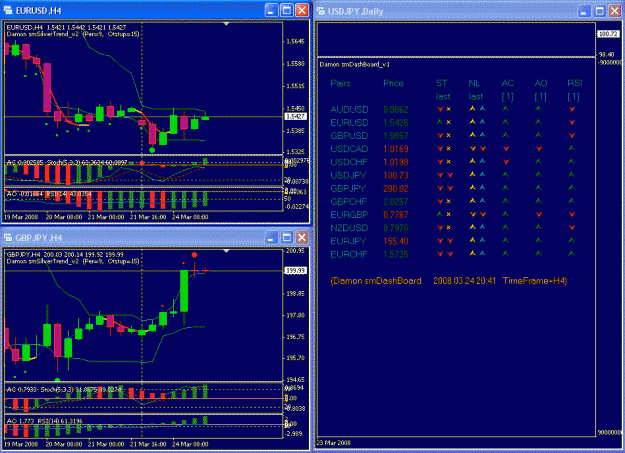The image size is (625, 453).
Task: Click the AUDUSD RSI red down arrow
Action: (x=572, y=109)
